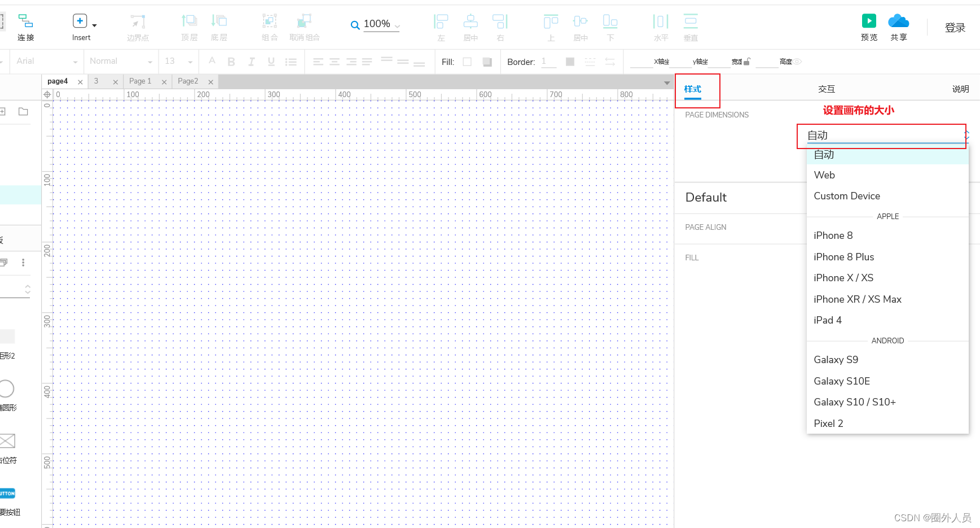Viewport: 980px width, 528px height.
Task: Justify text alignment
Action: 367,62
